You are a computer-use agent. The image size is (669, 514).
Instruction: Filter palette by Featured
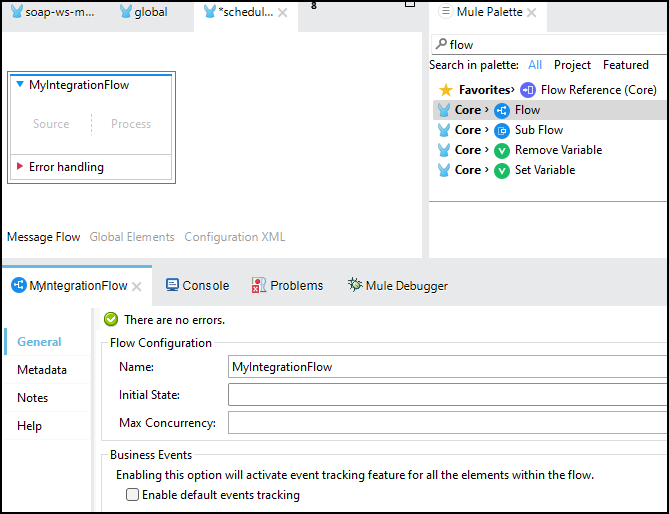[x=626, y=65]
